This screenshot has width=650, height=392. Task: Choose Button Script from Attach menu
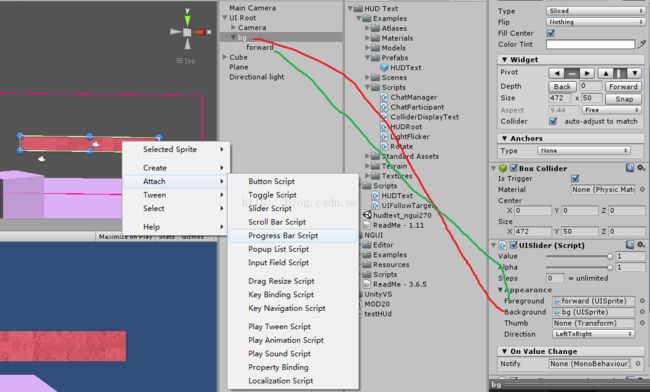(293, 181)
